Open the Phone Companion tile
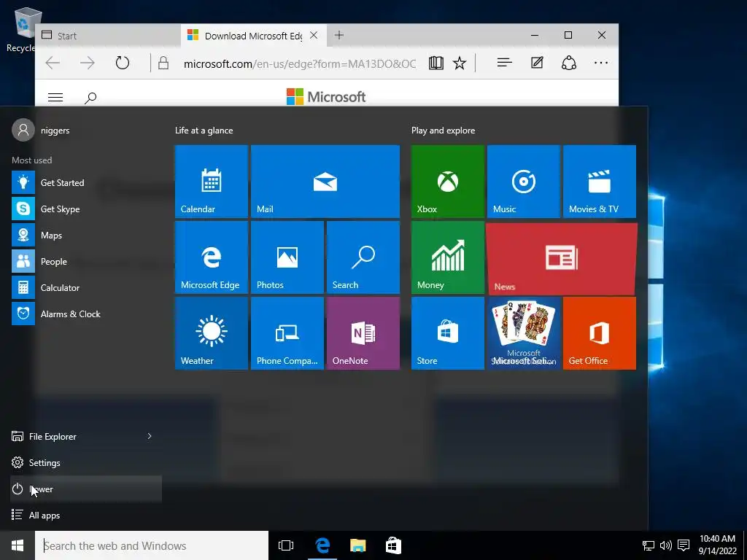 pos(287,332)
